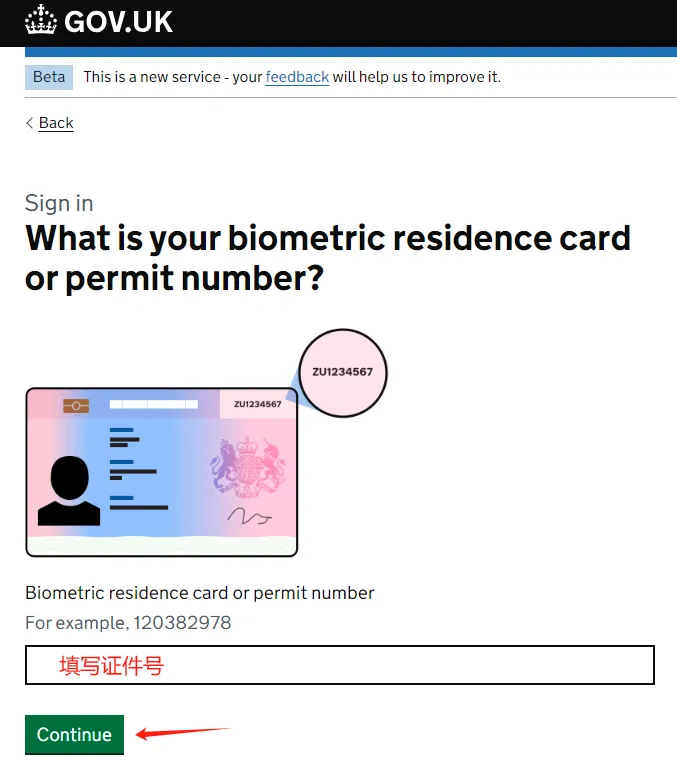
Task: Click the red Chinese annotation text
Action: 111,666
